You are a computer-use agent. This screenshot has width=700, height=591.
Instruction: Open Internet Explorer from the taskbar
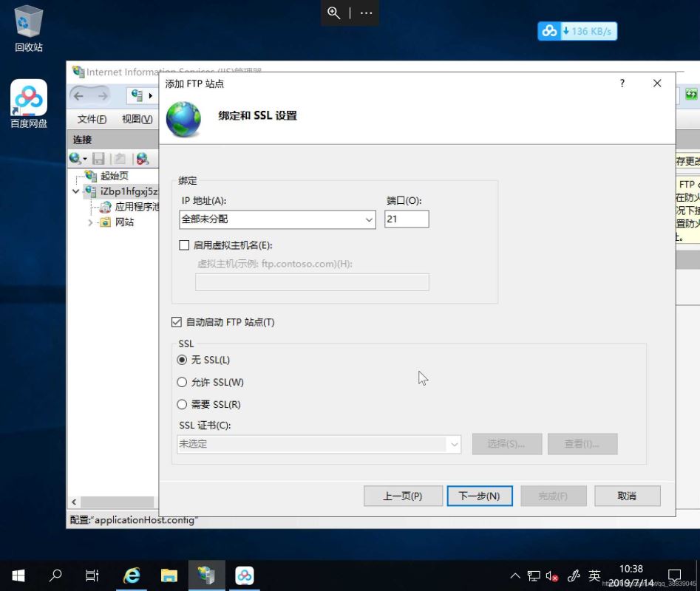coord(132,575)
